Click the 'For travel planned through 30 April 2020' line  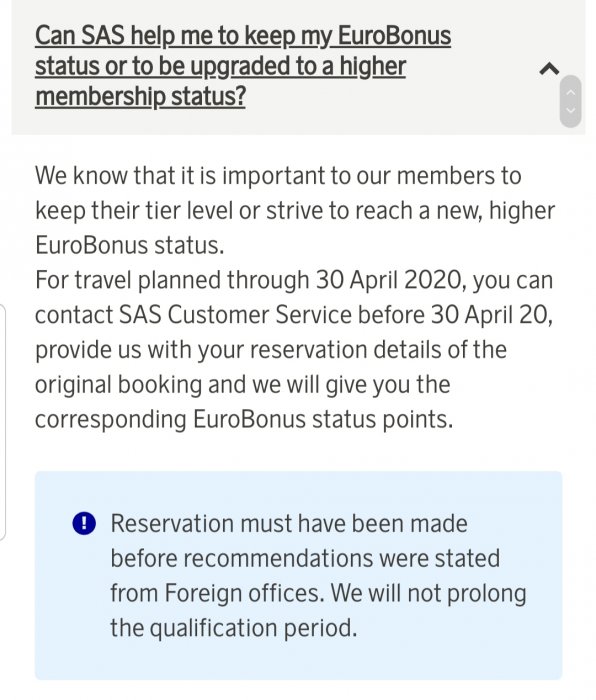(294, 280)
